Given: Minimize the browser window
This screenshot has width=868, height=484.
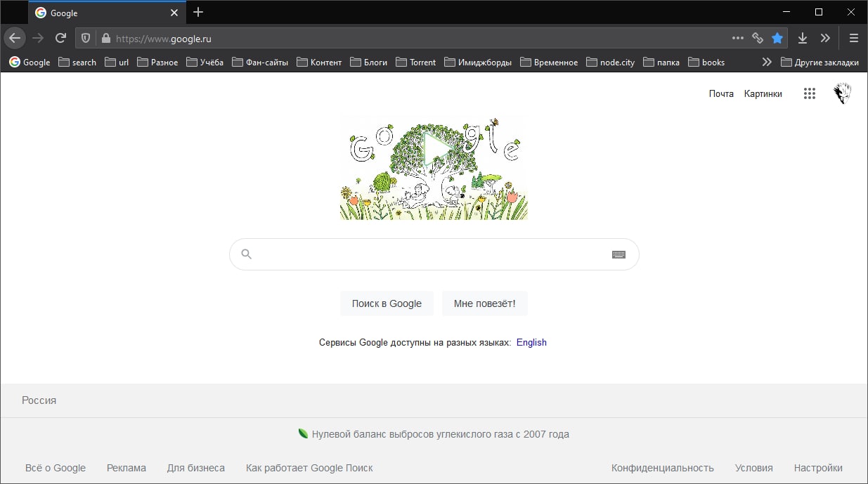Looking at the screenshot, I should click(786, 12).
